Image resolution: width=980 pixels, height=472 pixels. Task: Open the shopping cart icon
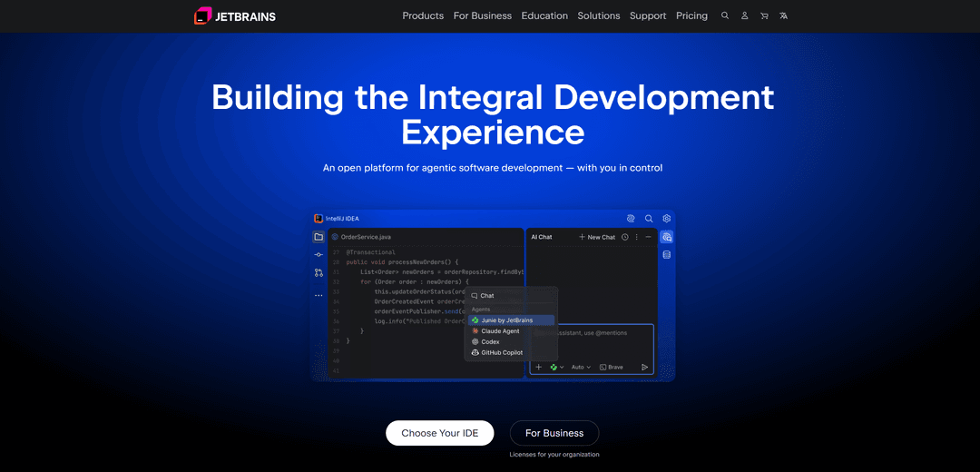coord(764,15)
